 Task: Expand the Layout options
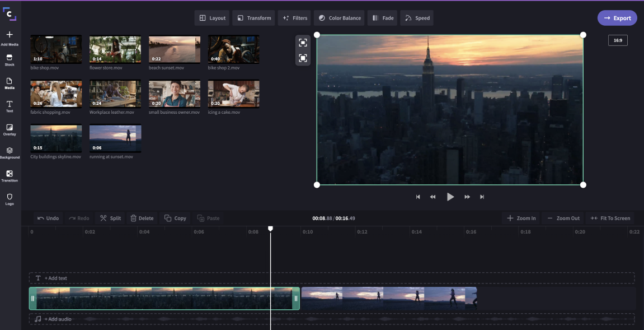pos(212,18)
